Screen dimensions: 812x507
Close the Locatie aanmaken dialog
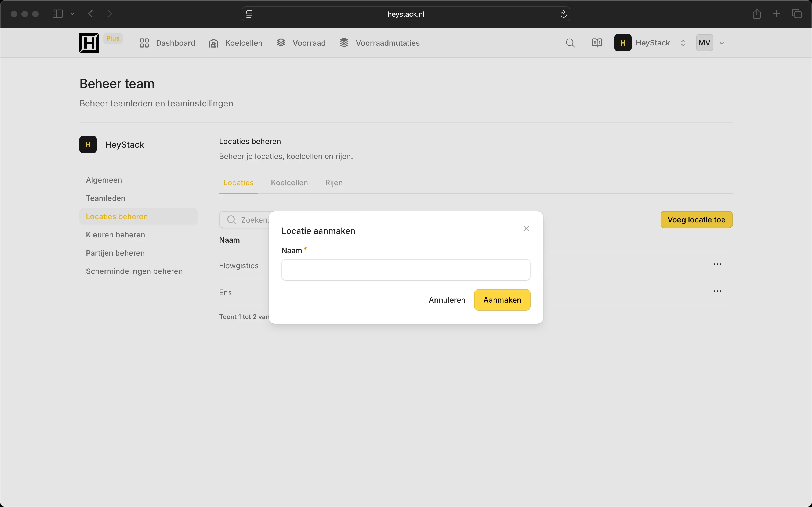click(x=526, y=229)
